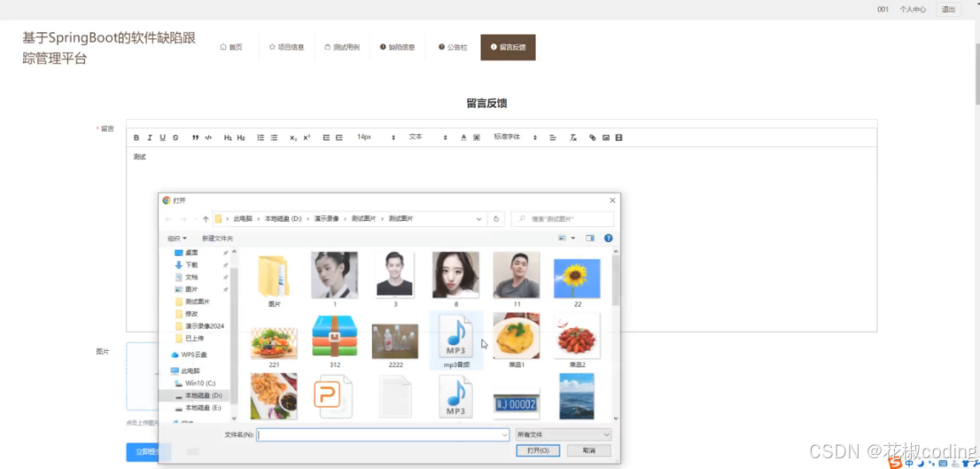This screenshot has width=980, height=469.
Task: Open the 项目信息 navigation tab
Action: [x=286, y=48]
